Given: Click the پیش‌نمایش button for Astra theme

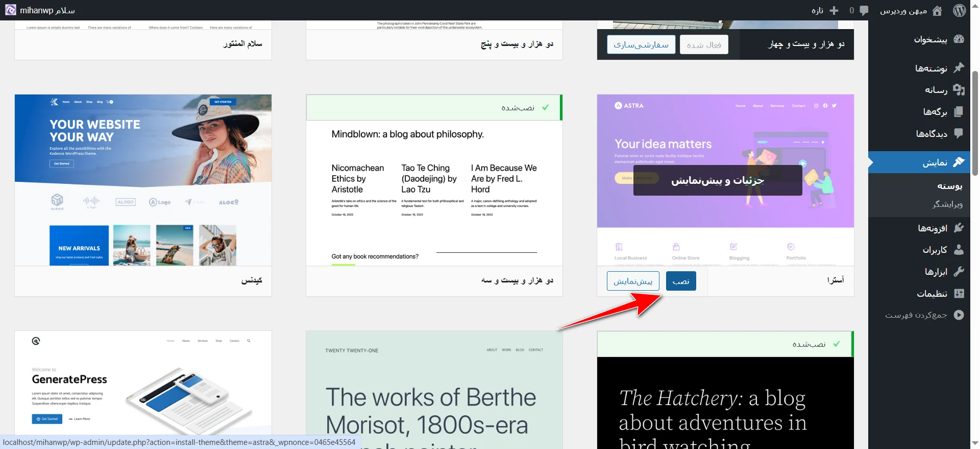Looking at the screenshot, I should [x=633, y=281].
